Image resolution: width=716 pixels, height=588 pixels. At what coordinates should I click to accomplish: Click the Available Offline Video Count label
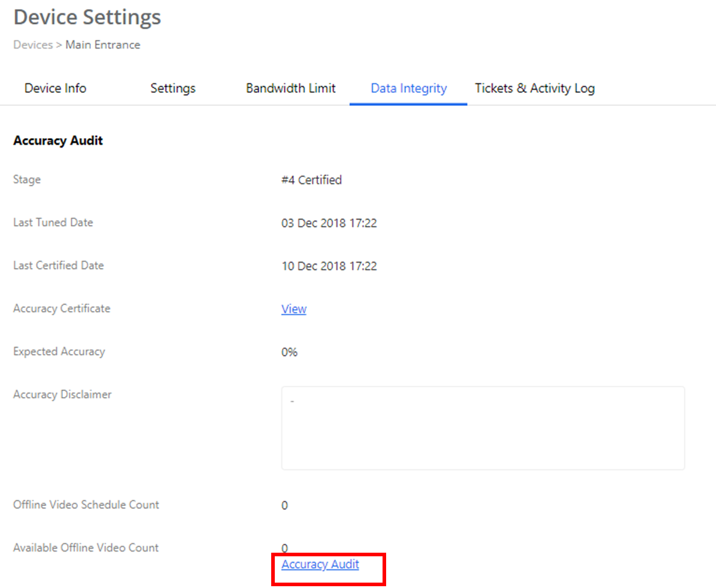click(x=86, y=548)
